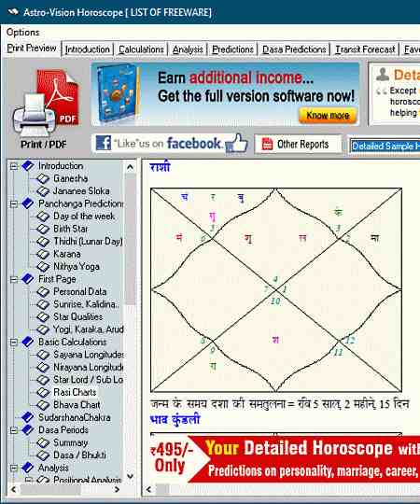Click the tree vertical scrollbar thumb
The height and width of the screenshot is (504, 420).
(130, 239)
